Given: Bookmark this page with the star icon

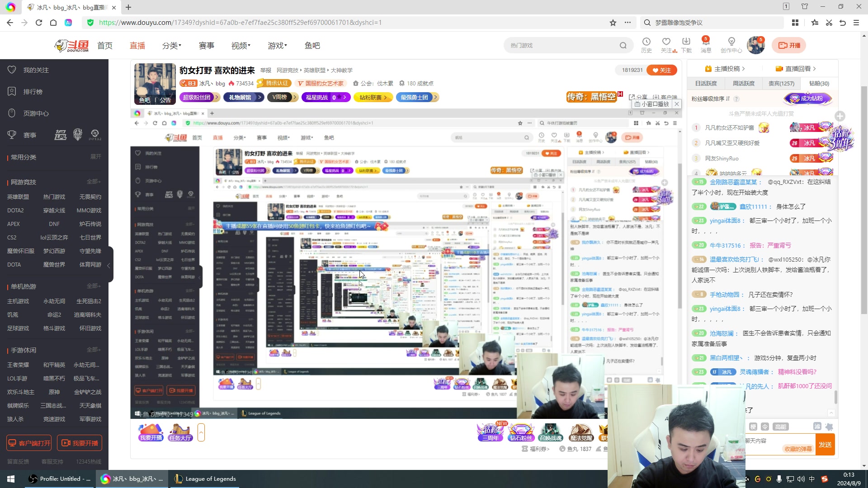Looking at the screenshot, I should [x=613, y=23].
